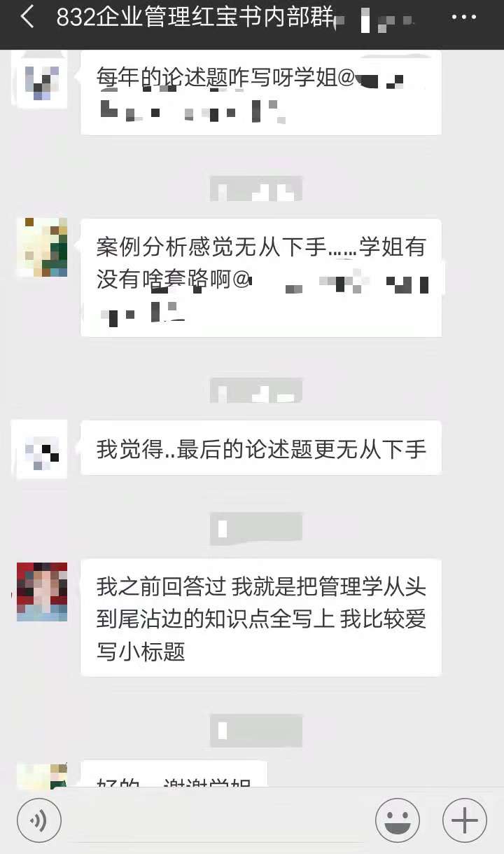Select the 我之前回答过 reply bubble
The image size is (504, 854).
coord(261,617)
